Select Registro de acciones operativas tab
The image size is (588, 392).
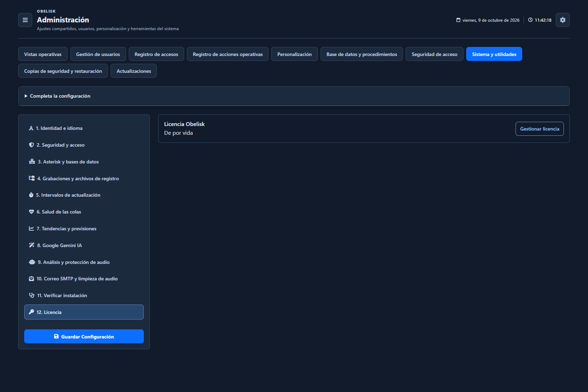pyautogui.click(x=228, y=54)
